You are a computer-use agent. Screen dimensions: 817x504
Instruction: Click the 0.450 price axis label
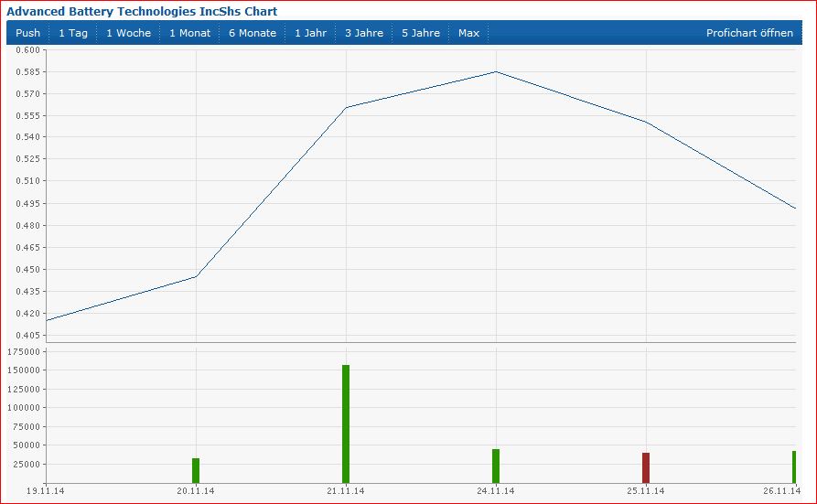coord(27,270)
